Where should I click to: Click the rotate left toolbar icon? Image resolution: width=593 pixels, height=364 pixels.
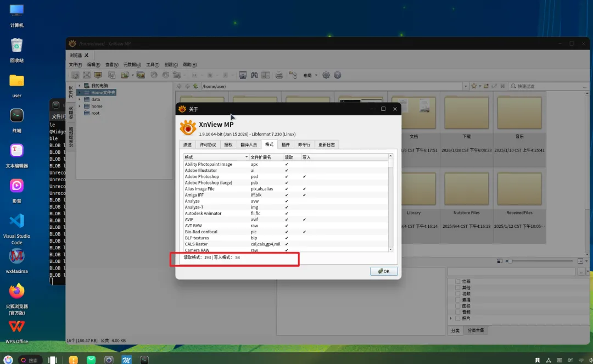(154, 75)
